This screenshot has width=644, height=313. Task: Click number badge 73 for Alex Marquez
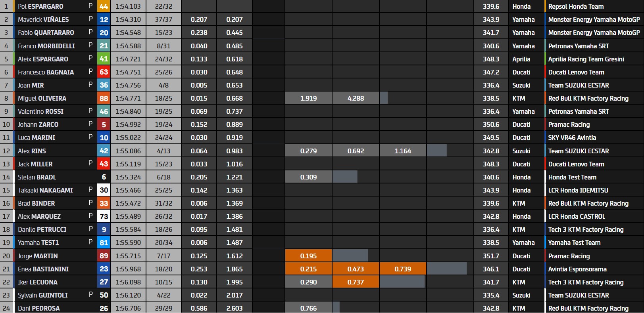[104, 216]
